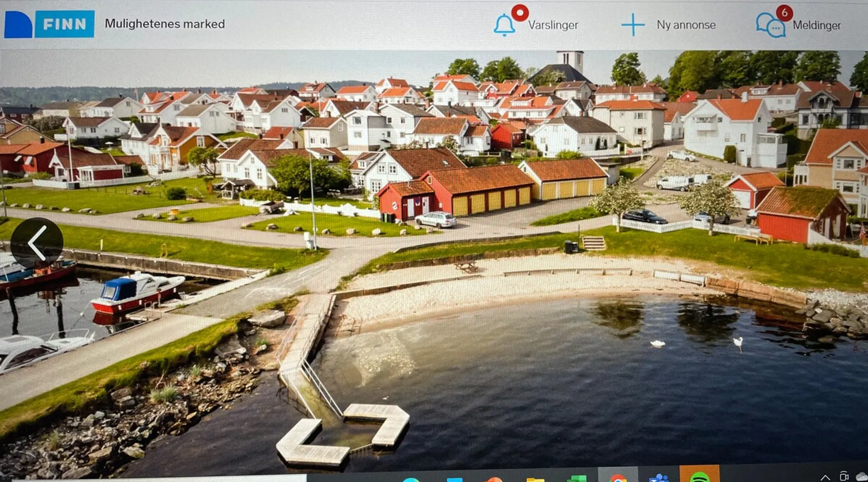This screenshot has height=482, width=868.
Task: Click the Varslinger text link
Action: click(x=553, y=25)
